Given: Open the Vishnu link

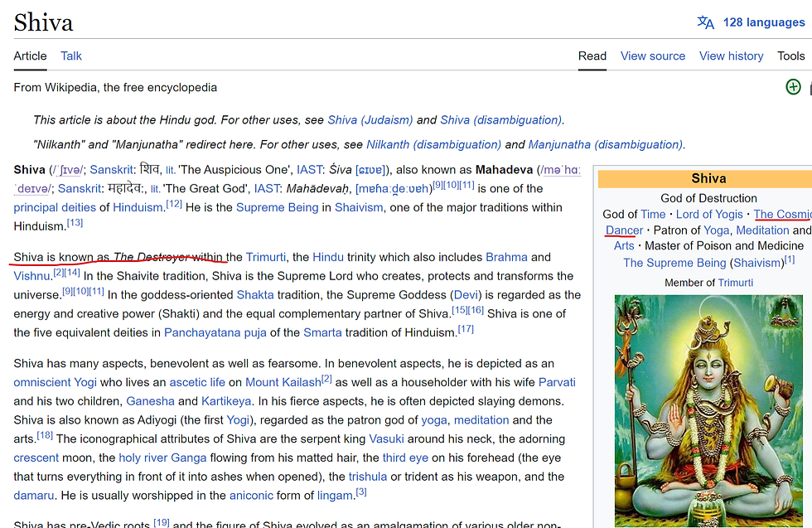Looking at the screenshot, I should point(32,276).
